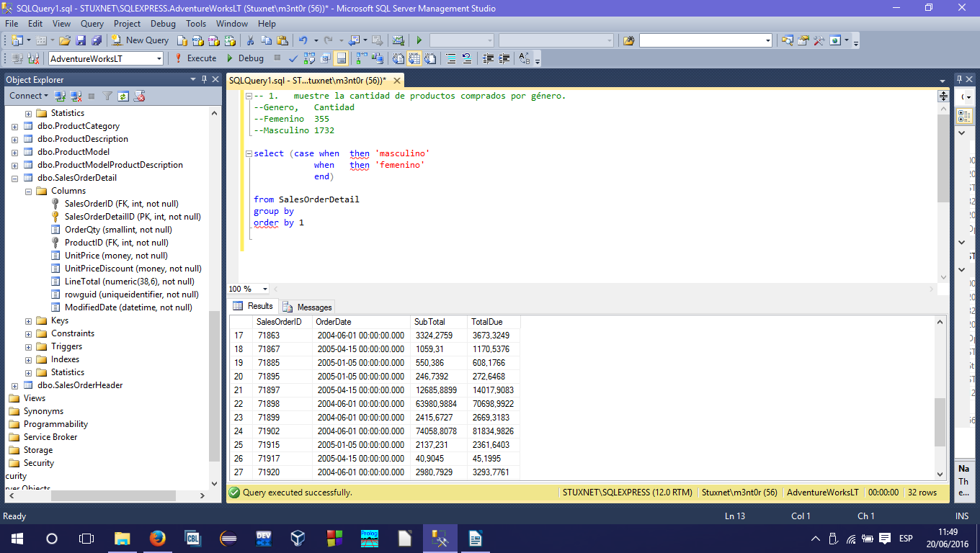Click the Debug button in the toolbar

(244, 58)
